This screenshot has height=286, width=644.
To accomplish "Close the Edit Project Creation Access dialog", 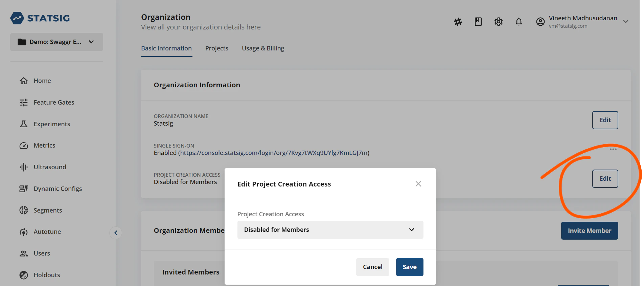I will 418,184.
